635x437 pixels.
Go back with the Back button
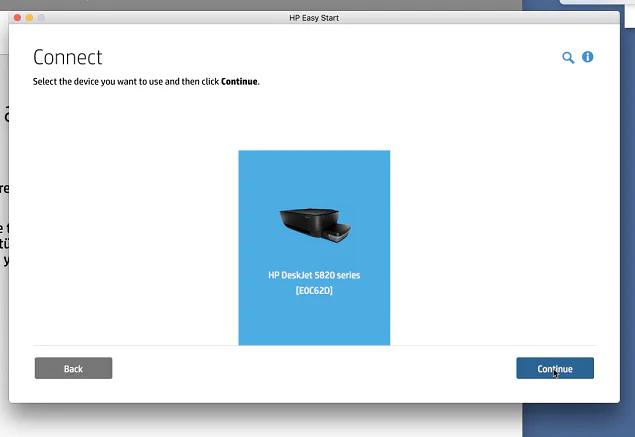[73, 368]
